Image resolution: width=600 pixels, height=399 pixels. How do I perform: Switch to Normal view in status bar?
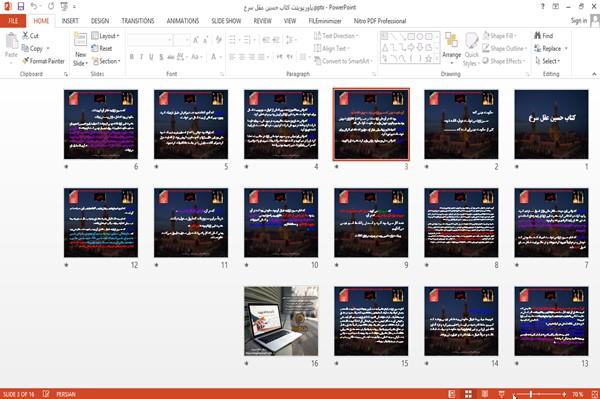452,394
